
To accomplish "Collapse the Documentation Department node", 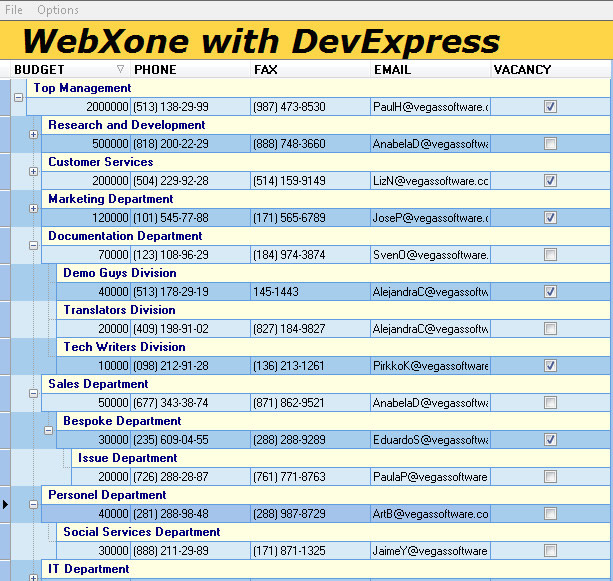I will point(33,246).
